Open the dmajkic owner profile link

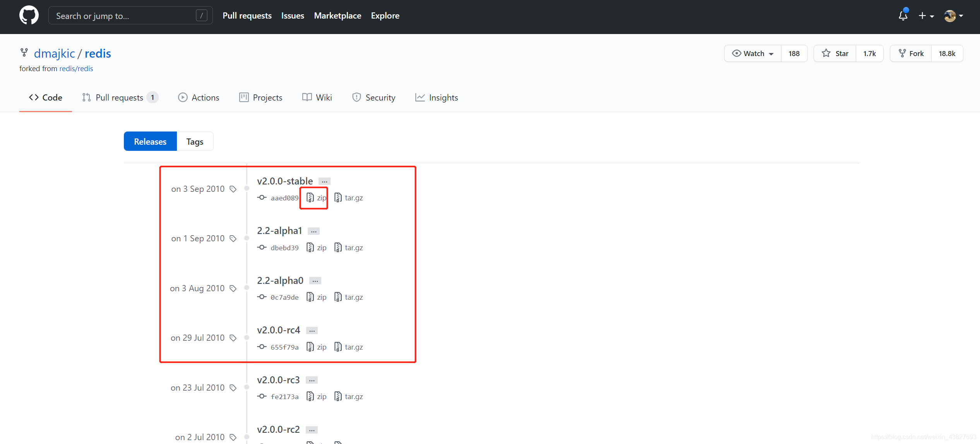click(x=55, y=53)
